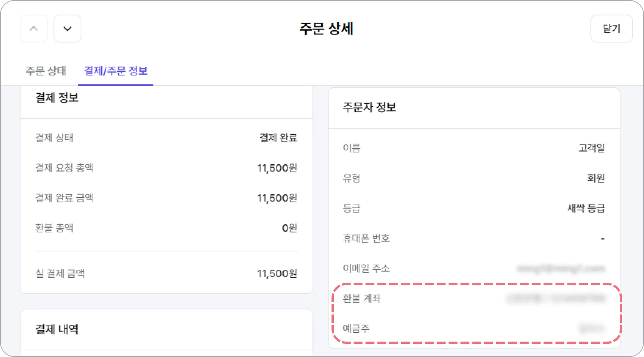Image resolution: width=644 pixels, height=357 pixels.
Task: Click the 환불 총액 0원 value
Action: [289, 228]
